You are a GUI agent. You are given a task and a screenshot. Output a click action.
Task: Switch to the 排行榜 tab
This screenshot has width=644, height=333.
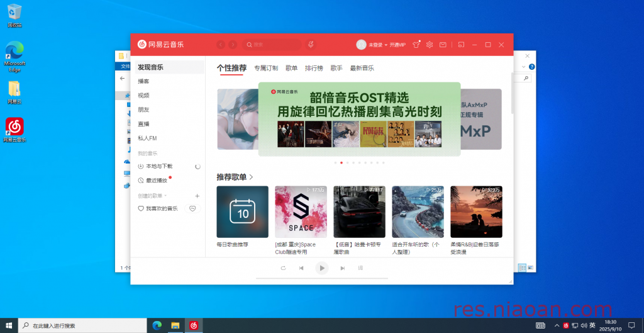pyautogui.click(x=314, y=68)
